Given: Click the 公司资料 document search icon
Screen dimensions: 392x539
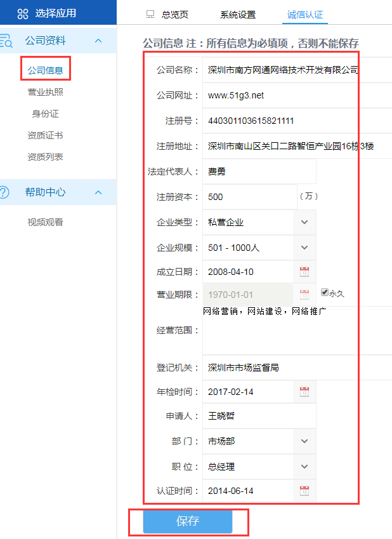Looking at the screenshot, I should pyautogui.click(x=6, y=41).
